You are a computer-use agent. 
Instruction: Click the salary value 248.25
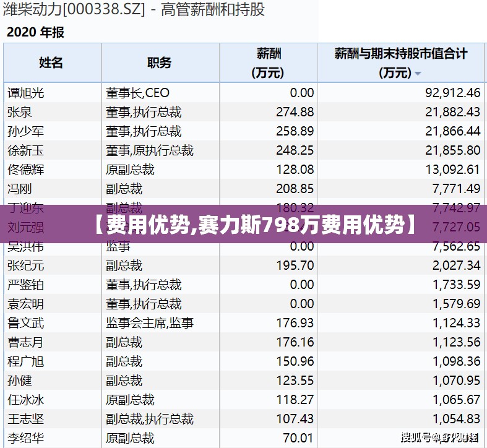coord(295,151)
